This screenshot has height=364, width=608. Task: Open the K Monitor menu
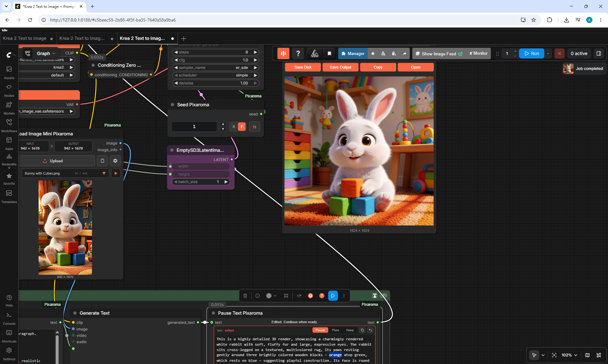[479, 53]
